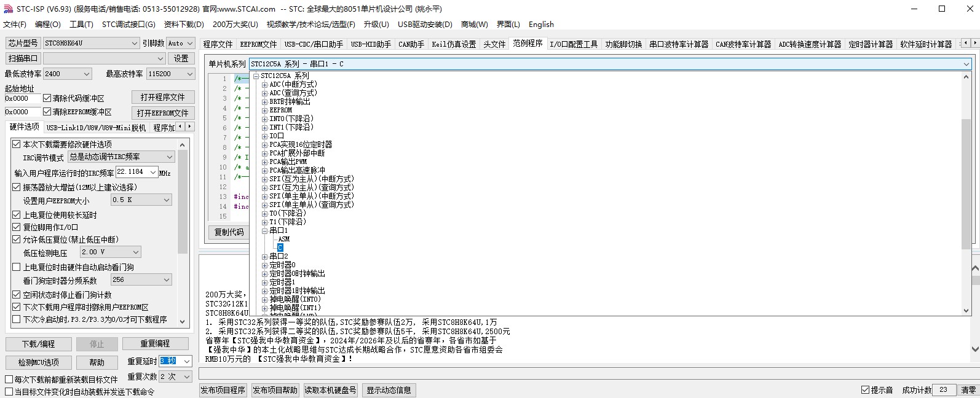The image size is (980, 398).
Task: Click the series tree vertical scrollbar
Action: point(966,184)
